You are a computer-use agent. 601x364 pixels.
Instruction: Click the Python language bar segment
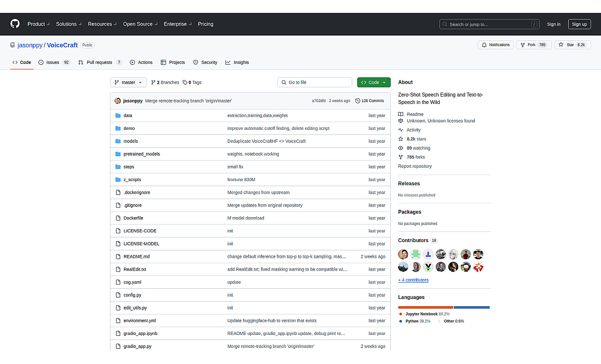click(472, 307)
